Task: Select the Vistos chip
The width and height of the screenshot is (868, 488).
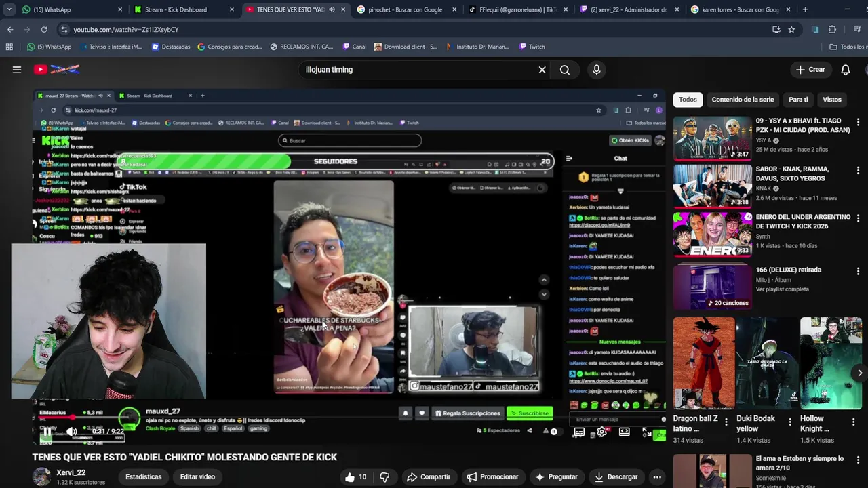Action: pos(832,100)
